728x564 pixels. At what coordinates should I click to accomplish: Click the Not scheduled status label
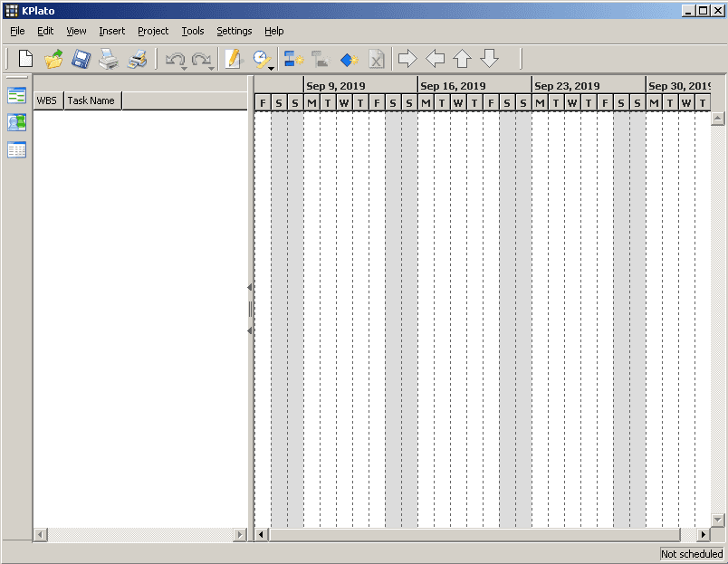[x=691, y=554]
